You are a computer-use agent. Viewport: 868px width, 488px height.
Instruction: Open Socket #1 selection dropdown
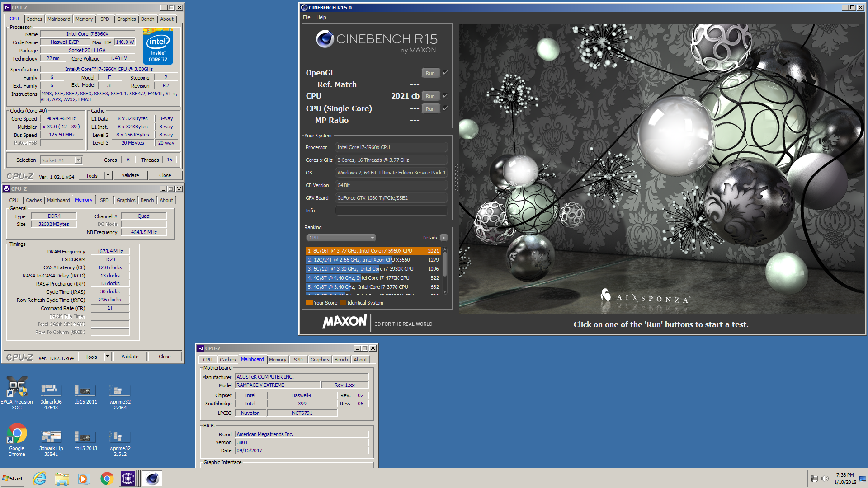(61, 160)
